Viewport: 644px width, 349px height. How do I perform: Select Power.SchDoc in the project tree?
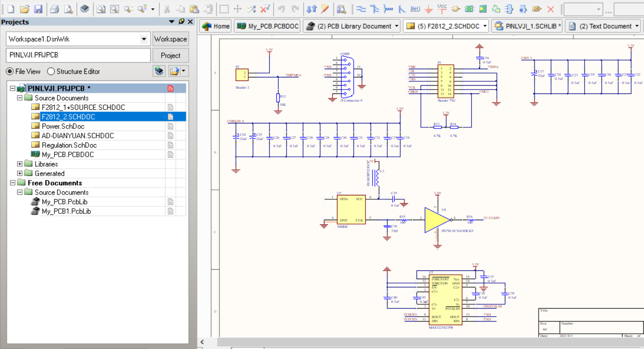pyautogui.click(x=63, y=126)
